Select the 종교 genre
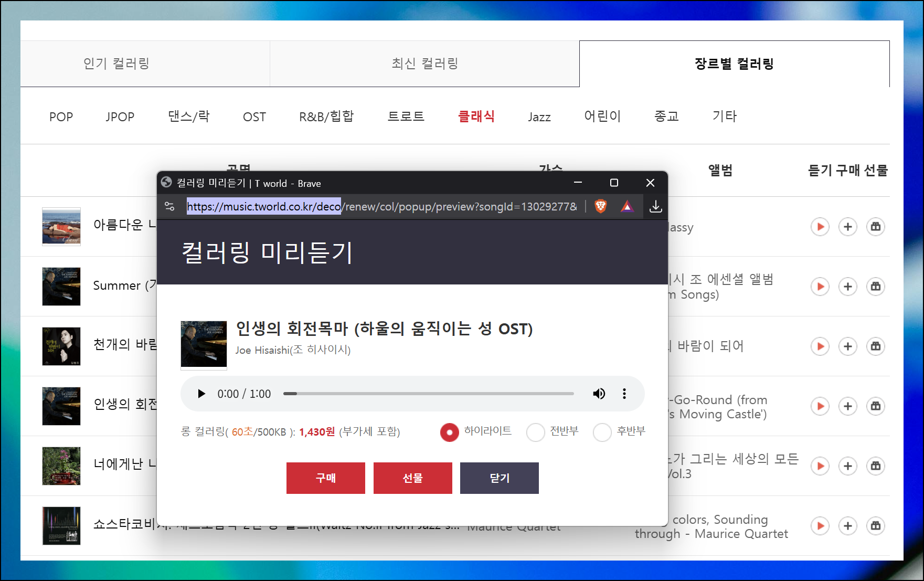Screen dimensions: 924x581 (x=667, y=117)
